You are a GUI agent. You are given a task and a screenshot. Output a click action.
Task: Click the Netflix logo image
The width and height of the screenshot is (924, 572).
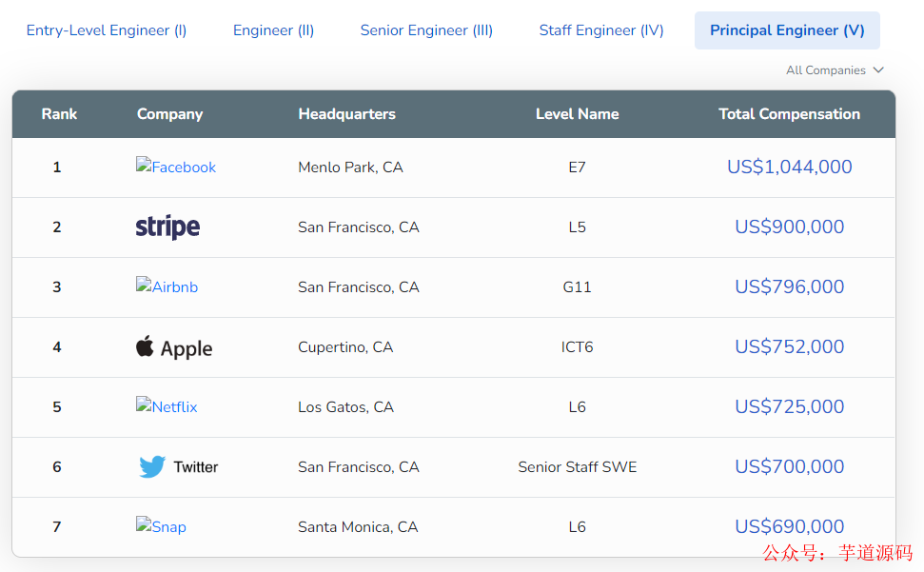[x=167, y=406]
